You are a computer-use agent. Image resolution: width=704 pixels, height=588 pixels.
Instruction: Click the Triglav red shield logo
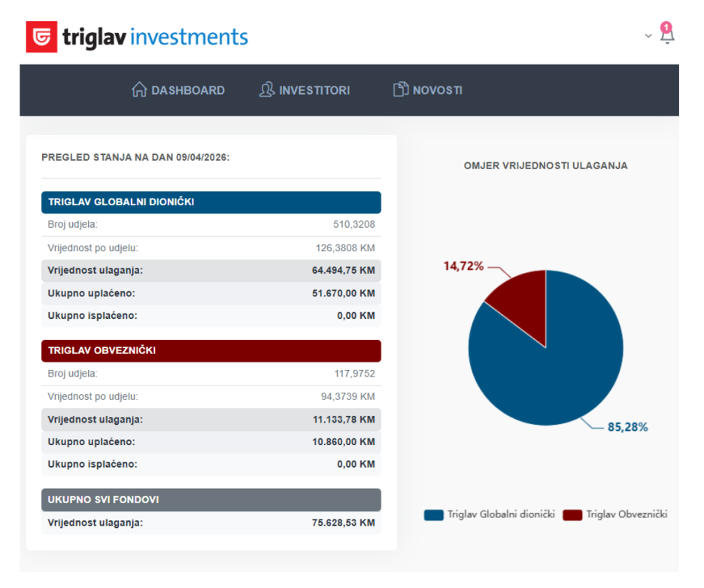pos(42,37)
